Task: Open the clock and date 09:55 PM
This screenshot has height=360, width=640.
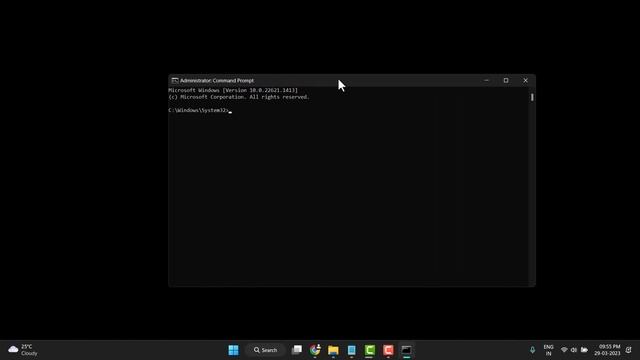Action: (607, 350)
